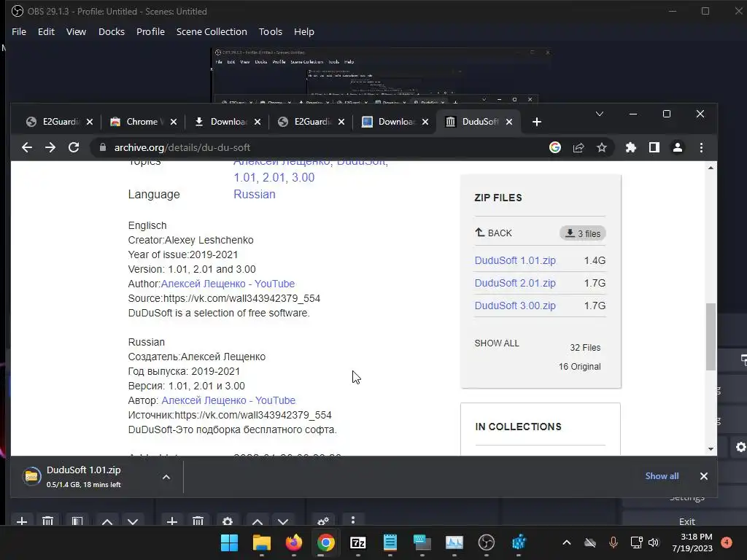
Task: Download DuduSoft 1.01.zip from ZIP FILES list
Action: pyautogui.click(x=515, y=260)
